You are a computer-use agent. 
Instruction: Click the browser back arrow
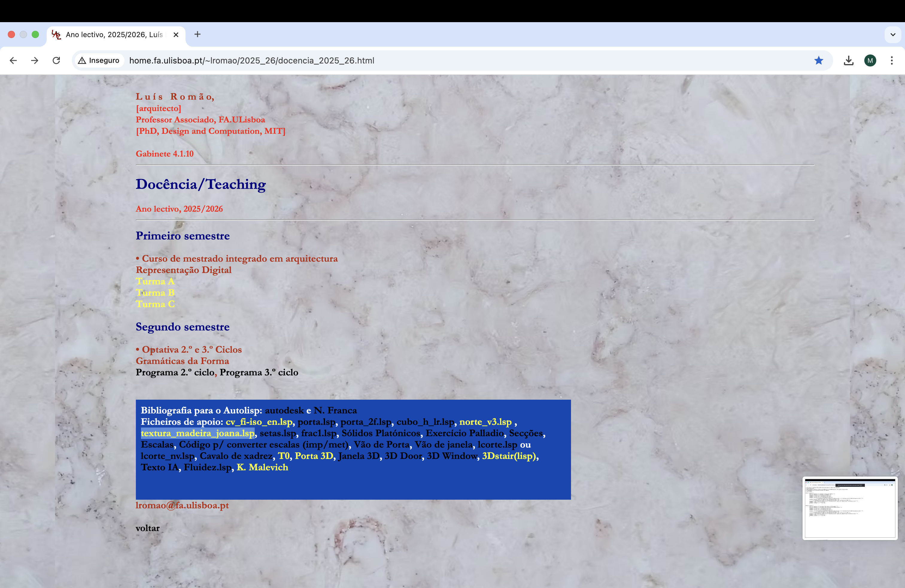13,60
